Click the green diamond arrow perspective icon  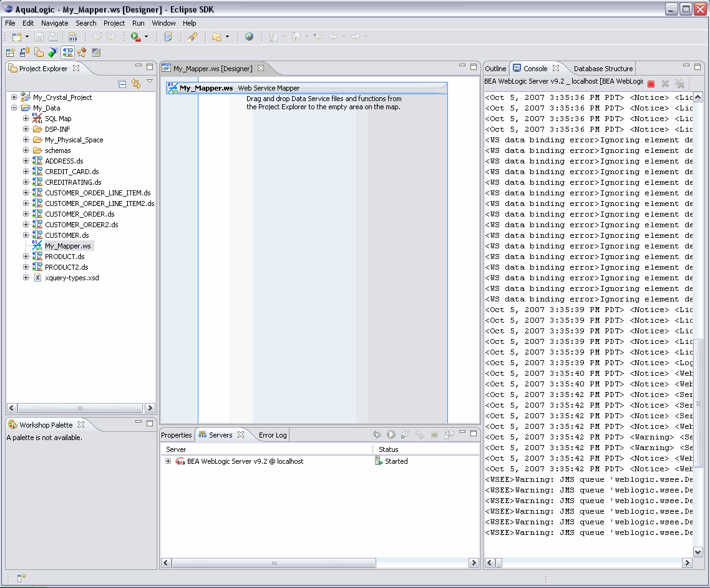52,52
